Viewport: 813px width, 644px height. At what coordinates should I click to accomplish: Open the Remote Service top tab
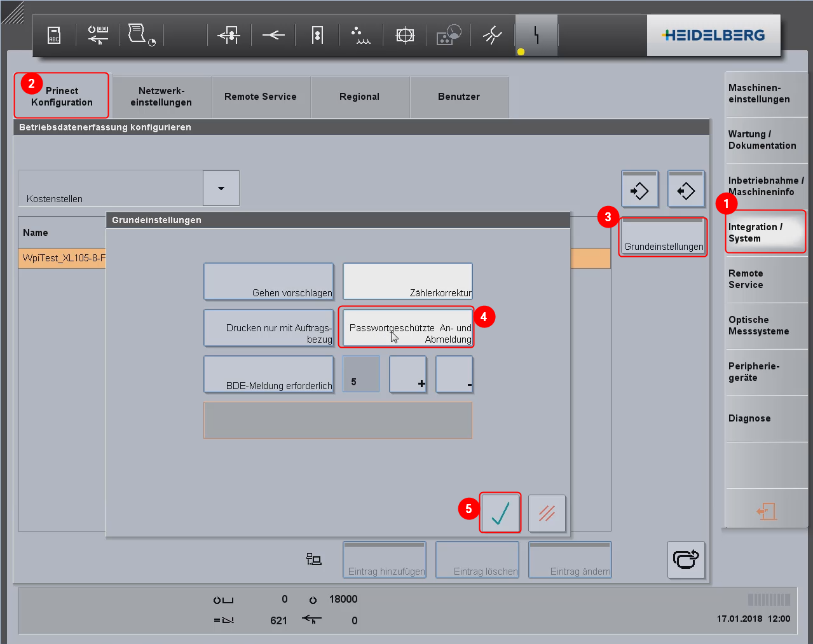tap(261, 97)
